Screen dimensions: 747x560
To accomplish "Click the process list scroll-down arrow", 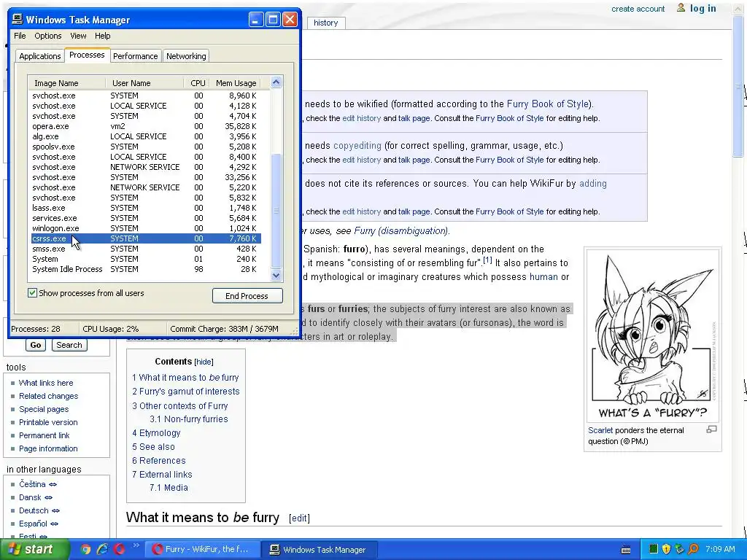I will click(276, 275).
